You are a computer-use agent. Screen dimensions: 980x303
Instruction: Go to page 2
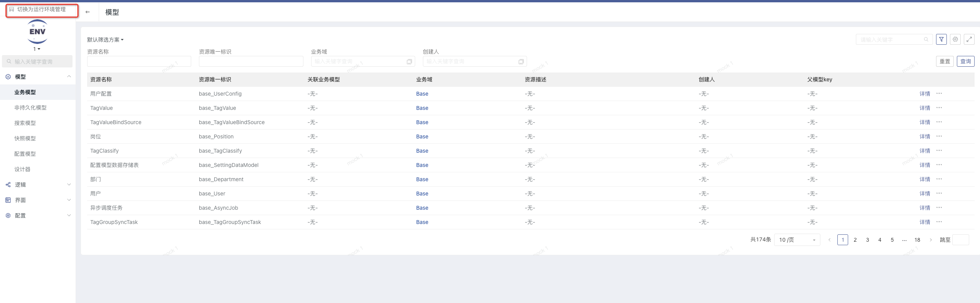855,240
